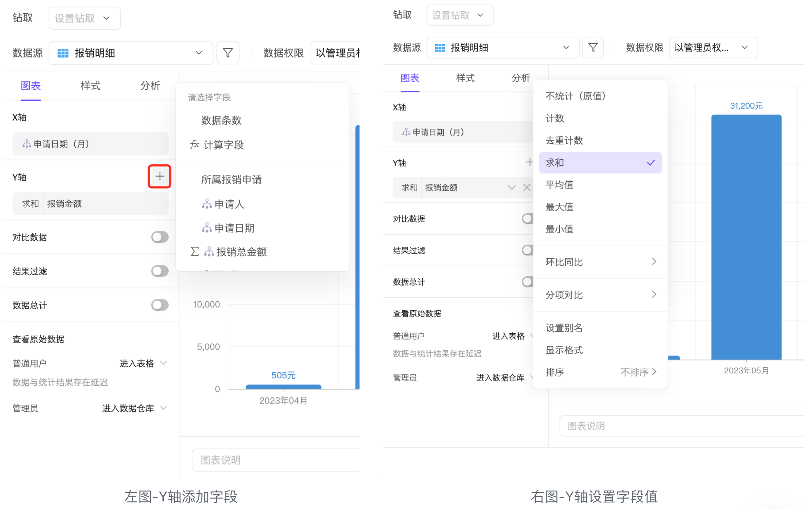This screenshot has height=509, width=812.
Task: Select 平均值 aggregation option
Action: tap(600, 185)
